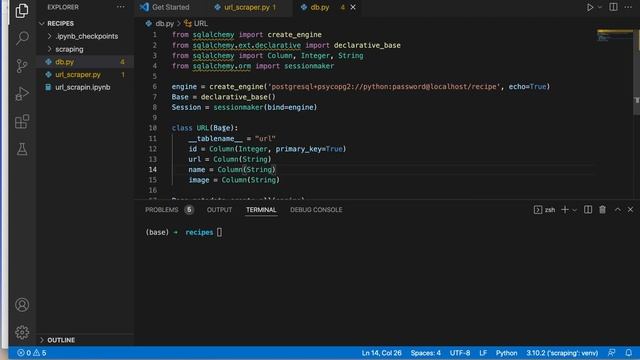Screen dimensions: 640x360
Task: Select language mode Python
Action: pos(507,353)
